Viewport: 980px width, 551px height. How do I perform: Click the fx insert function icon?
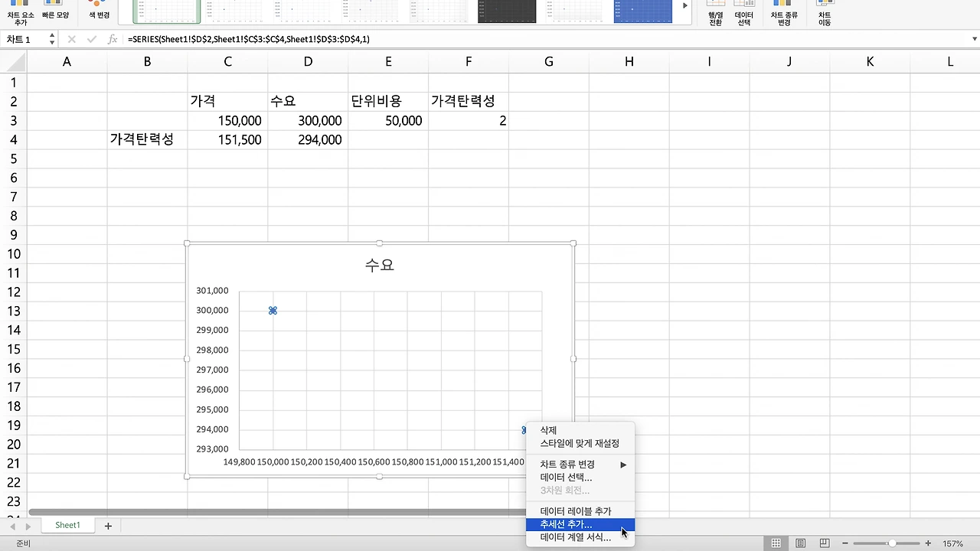point(113,39)
